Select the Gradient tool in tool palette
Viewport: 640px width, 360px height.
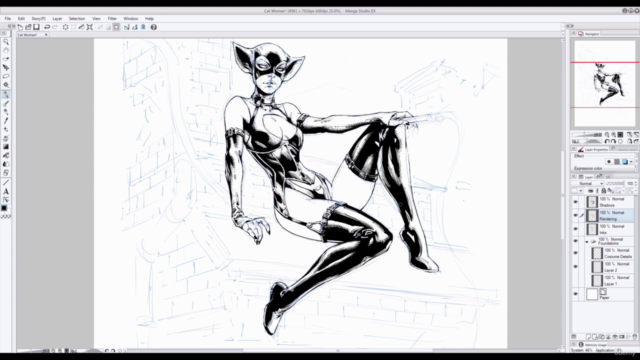coord(6,147)
